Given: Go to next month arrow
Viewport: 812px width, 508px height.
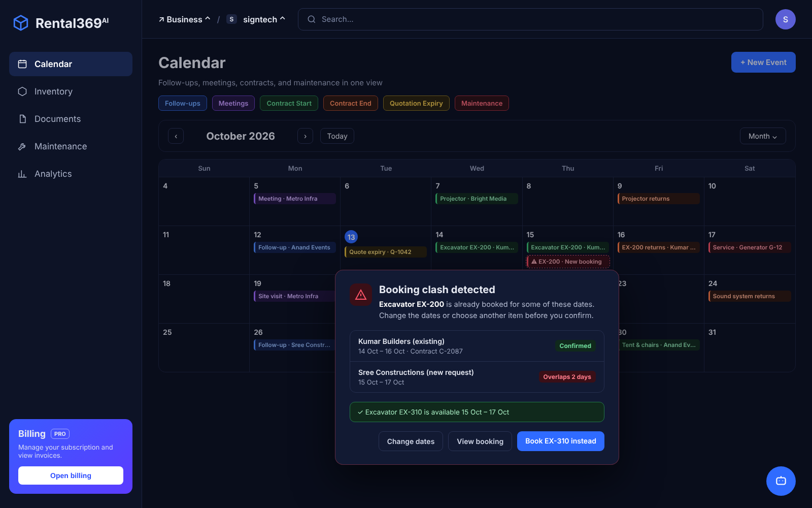Looking at the screenshot, I should (x=305, y=136).
